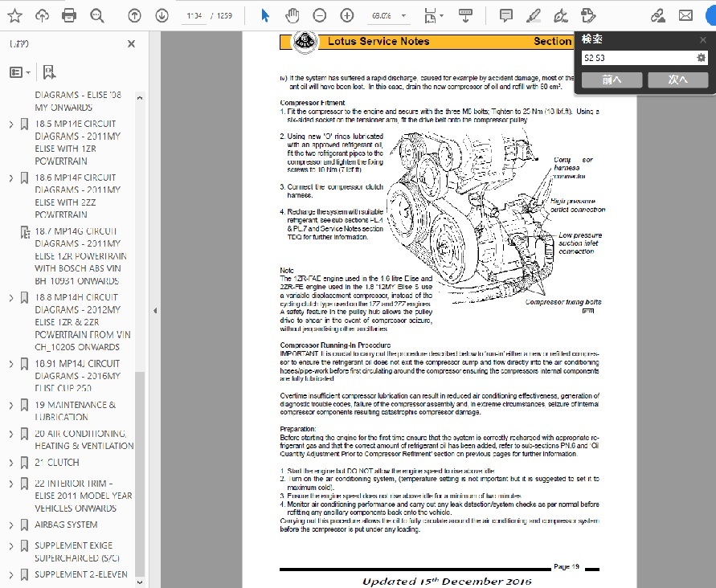Click 'Updated 15th December 2016' footer text
Viewport: 716px width, 588px height.
(447, 581)
